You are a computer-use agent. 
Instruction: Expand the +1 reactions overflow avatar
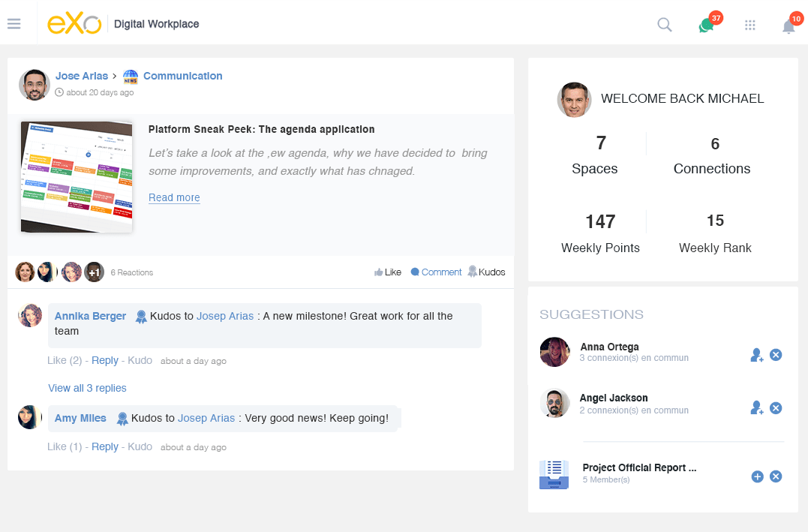click(94, 272)
